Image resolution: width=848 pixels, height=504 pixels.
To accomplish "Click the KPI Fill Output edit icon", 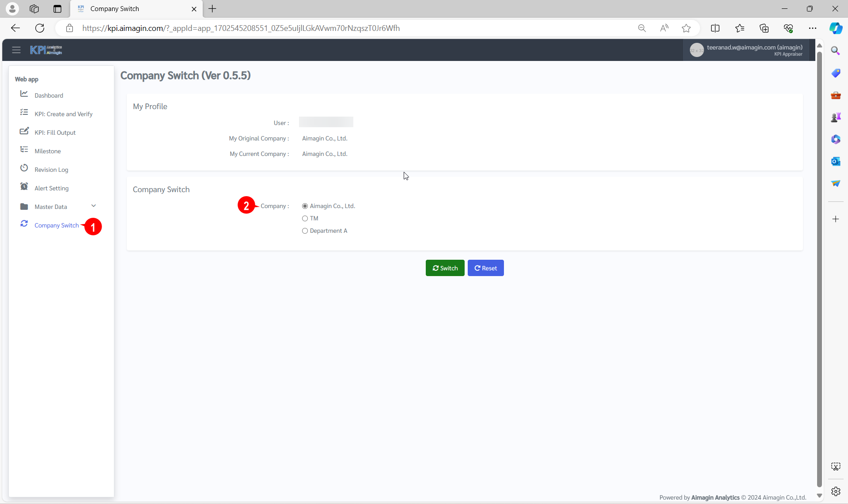I will click(24, 131).
